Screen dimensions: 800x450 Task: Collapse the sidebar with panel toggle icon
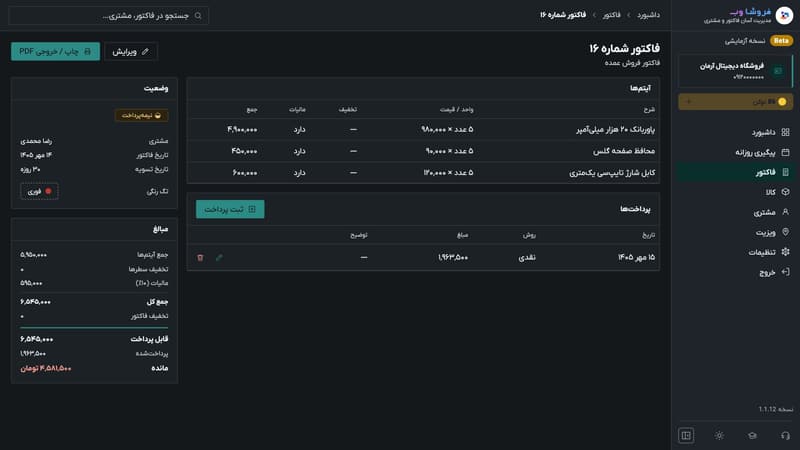(x=686, y=435)
